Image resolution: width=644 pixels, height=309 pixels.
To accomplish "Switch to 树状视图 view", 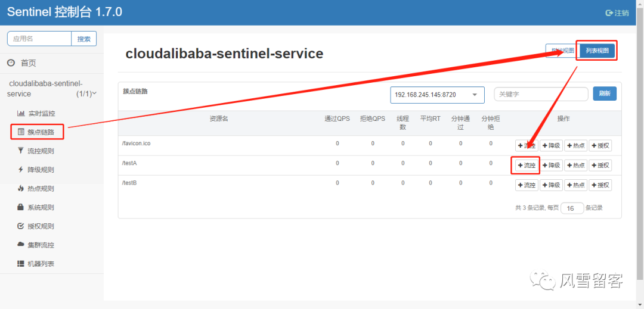I will click(563, 51).
